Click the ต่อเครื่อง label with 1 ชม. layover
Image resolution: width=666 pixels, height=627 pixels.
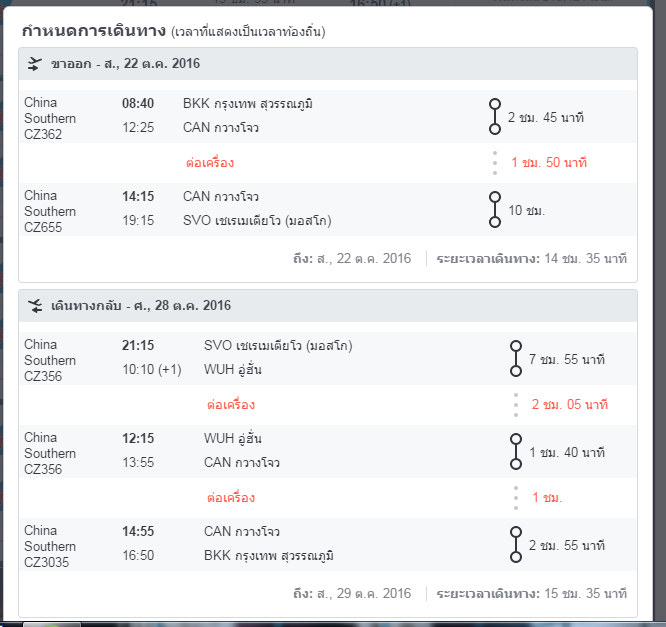point(231,497)
